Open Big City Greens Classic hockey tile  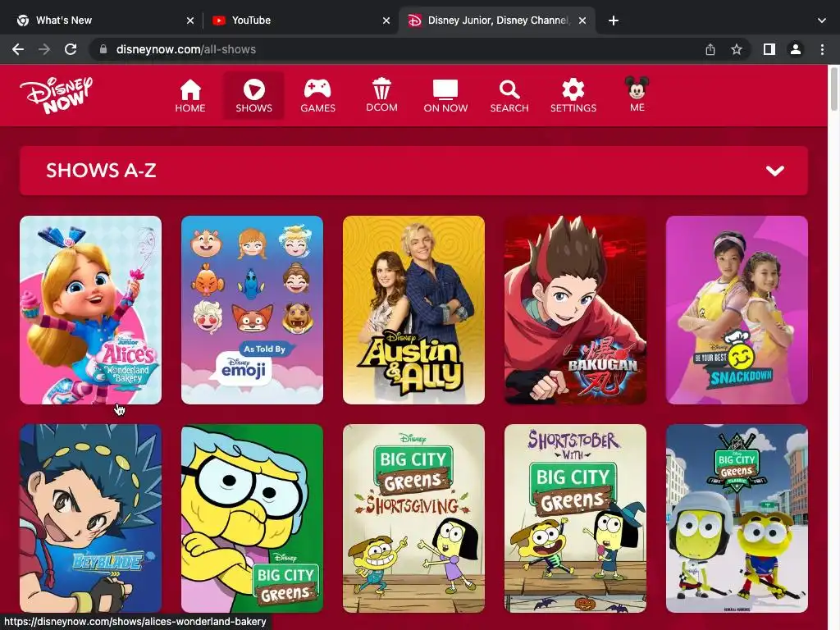coord(737,518)
